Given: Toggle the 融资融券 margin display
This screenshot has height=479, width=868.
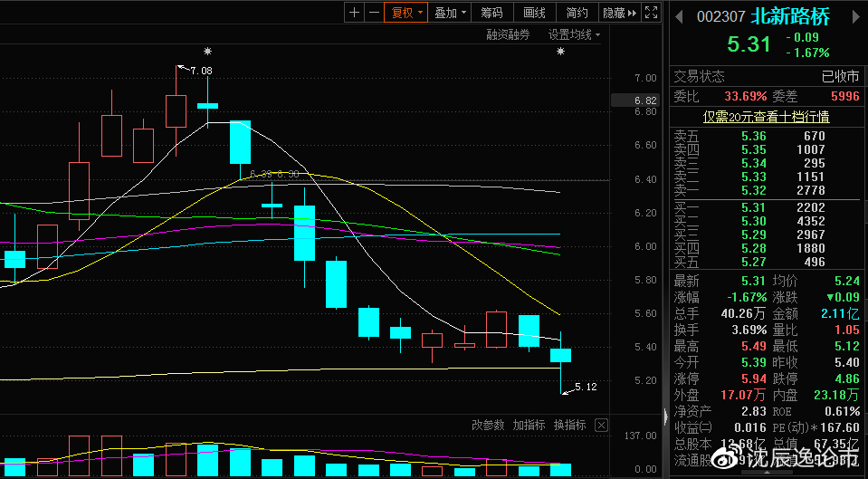Looking at the screenshot, I should 508,35.
